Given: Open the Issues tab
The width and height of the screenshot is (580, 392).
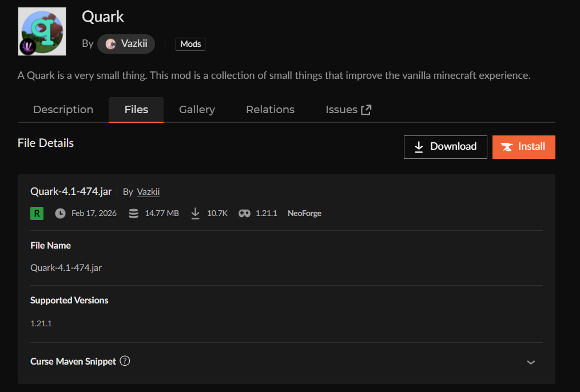Looking at the screenshot, I should (341, 109).
